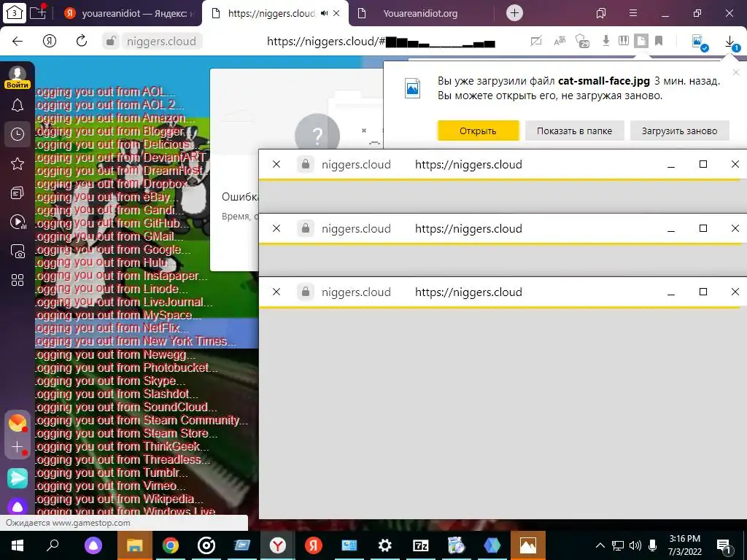Switch to the 'youareanidiot — Яндекс' tab
Image resolution: width=747 pixels, height=560 pixels.
coord(130,13)
